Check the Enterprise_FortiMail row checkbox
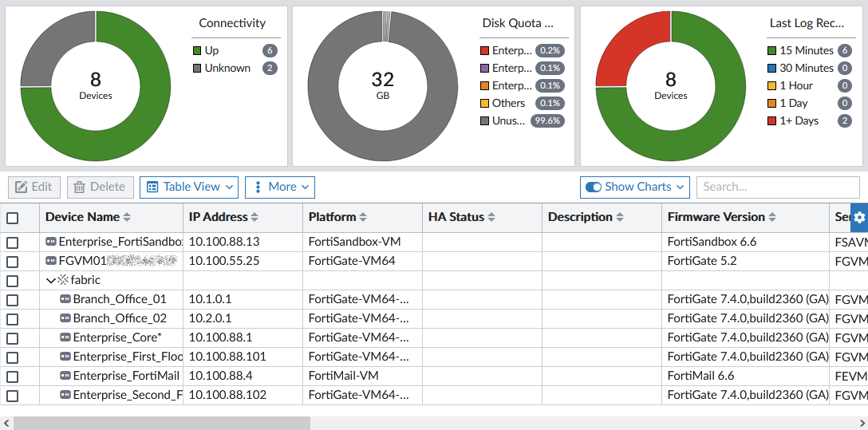Screen dimensions: 868x430 coord(12,377)
